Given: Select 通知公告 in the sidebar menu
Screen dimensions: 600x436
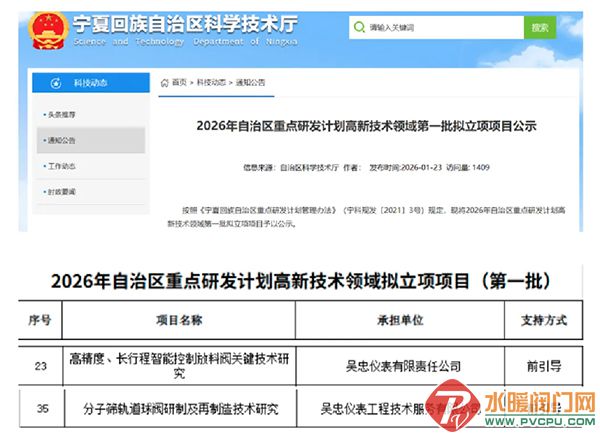Looking at the screenshot, I should (x=62, y=140).
